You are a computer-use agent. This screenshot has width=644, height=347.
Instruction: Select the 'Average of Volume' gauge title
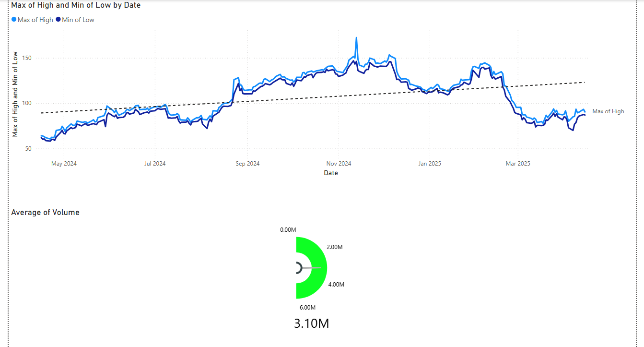click(x=46, y=212)
